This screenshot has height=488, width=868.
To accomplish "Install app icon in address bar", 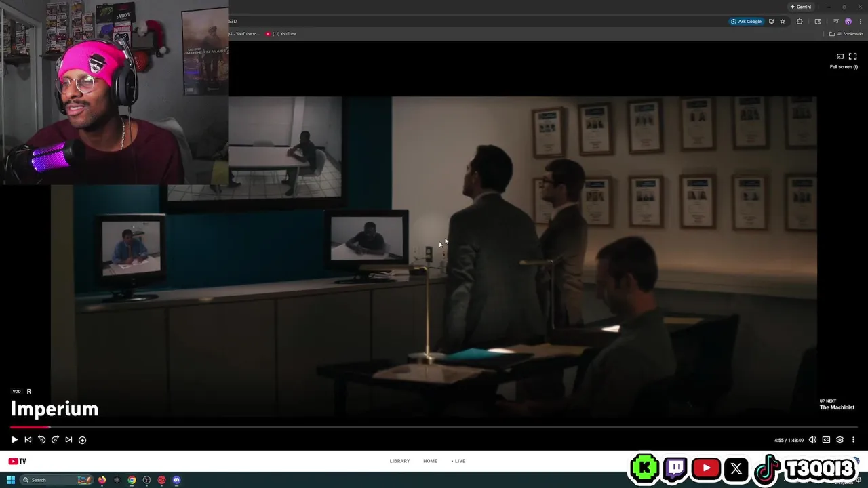I will pyautogui.click(x=772, y=22).
